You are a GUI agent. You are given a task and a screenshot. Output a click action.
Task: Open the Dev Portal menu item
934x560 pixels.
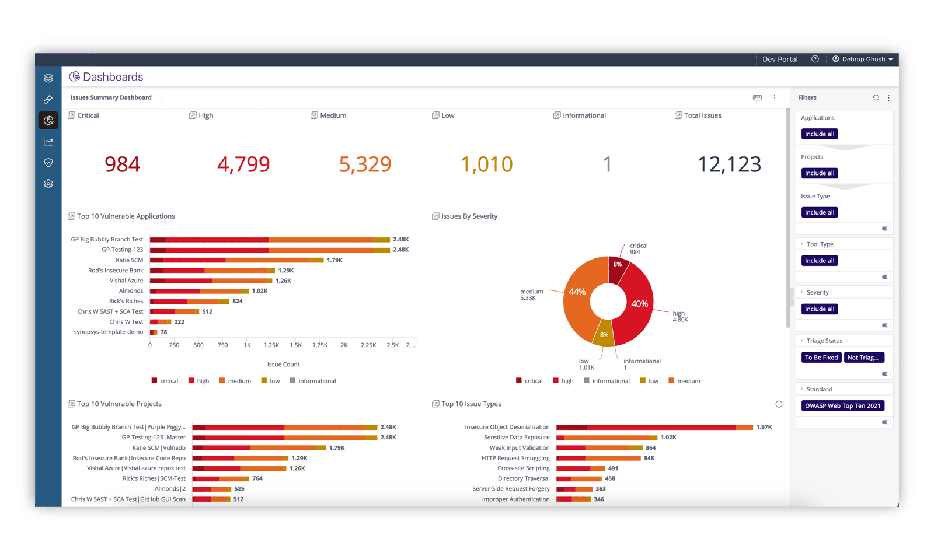[779, 59]
